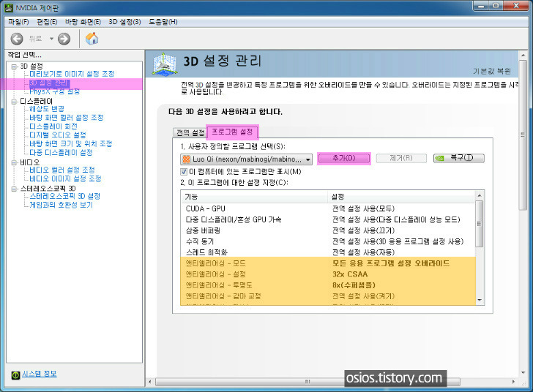Select 게임과의 호환성 보기 item
The width and height of the screenshot is (533, 392).
61,205
